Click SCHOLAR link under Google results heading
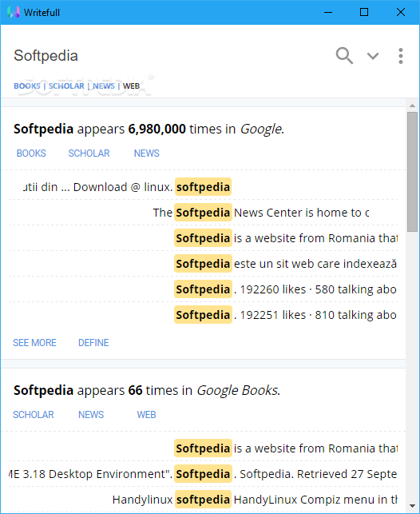The width and height of the screenshot is (420, 514). (89, 153)
